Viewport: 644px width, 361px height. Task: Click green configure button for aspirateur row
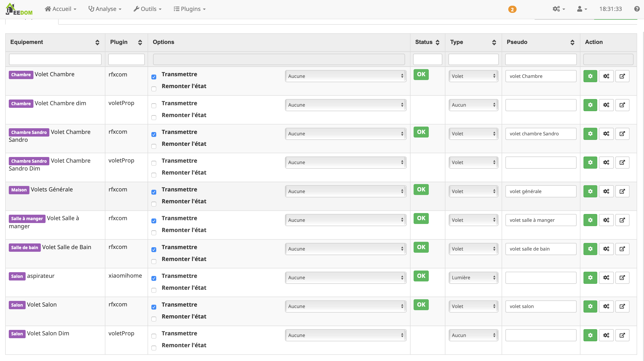[x=590, y=278]
